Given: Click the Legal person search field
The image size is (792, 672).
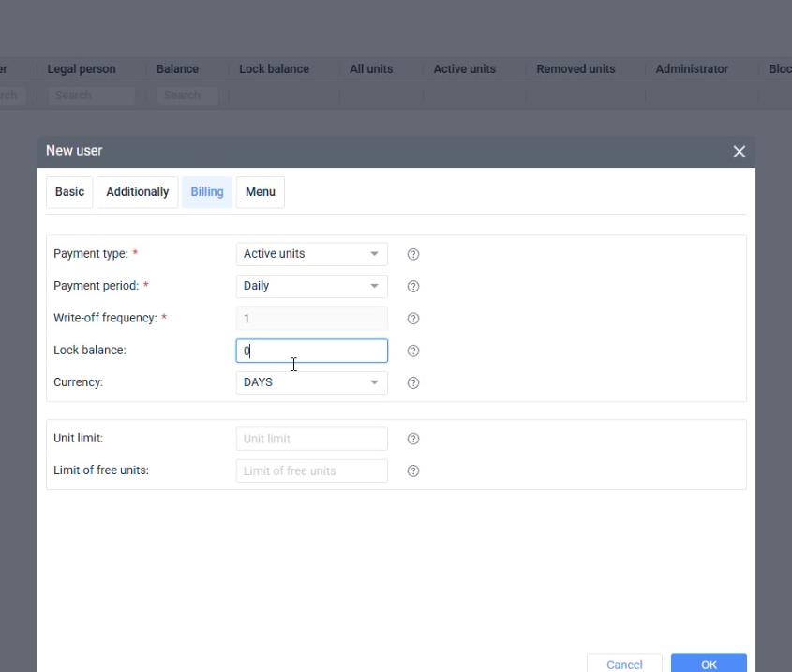Looking at the screenshot, I should [x=92, y=96].
